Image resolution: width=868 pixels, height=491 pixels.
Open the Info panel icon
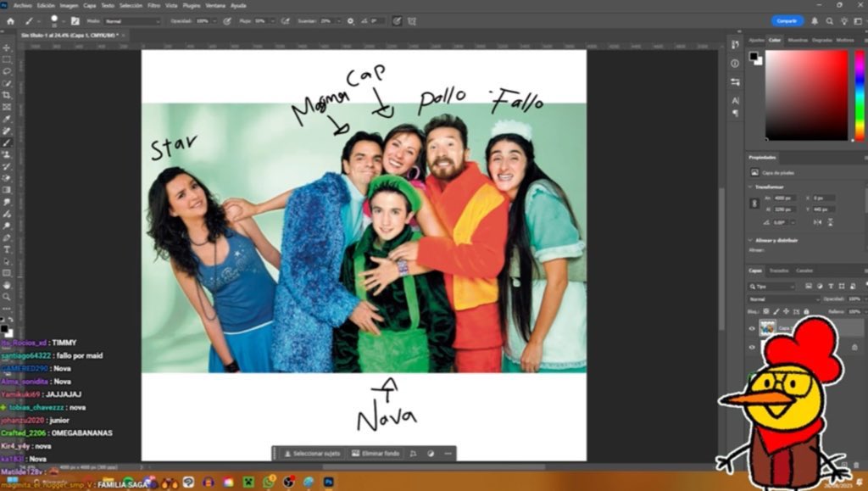click(735, 63)
